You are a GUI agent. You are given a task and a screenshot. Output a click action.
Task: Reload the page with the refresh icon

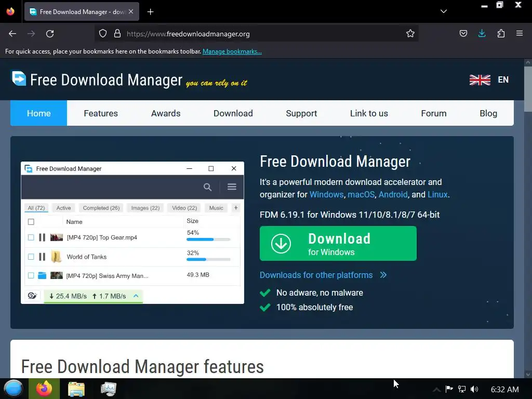point(50,34)
